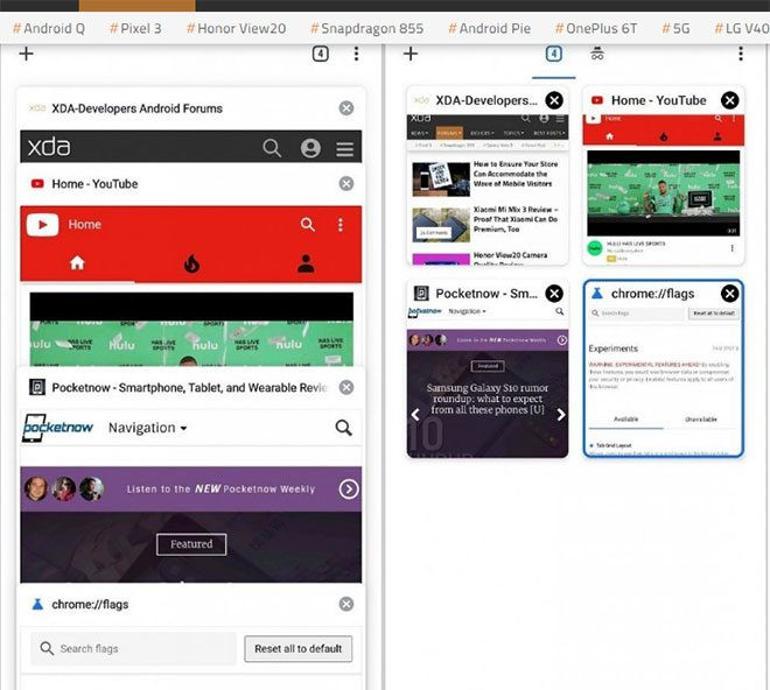Select the normal tabs counter in right panel
Image resolution: width=770 pixels, height=690 pixels.
[x=554, y=54]
